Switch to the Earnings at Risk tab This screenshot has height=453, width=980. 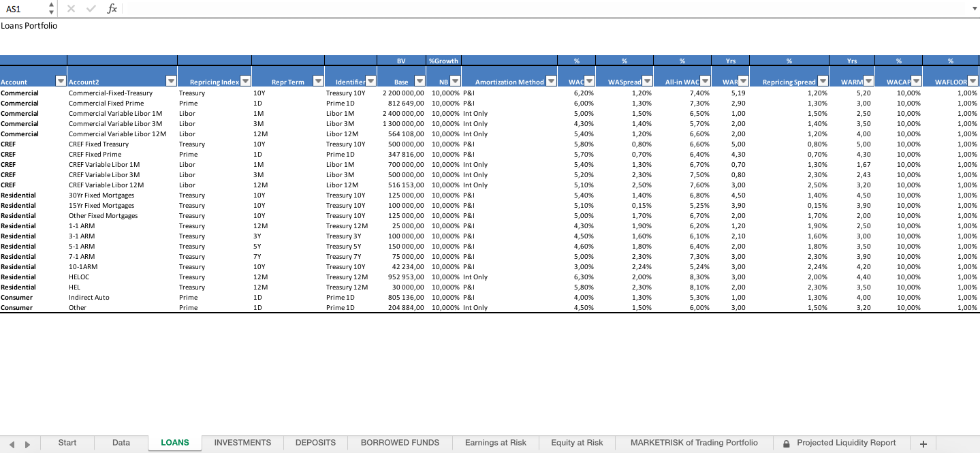point(495,443)
